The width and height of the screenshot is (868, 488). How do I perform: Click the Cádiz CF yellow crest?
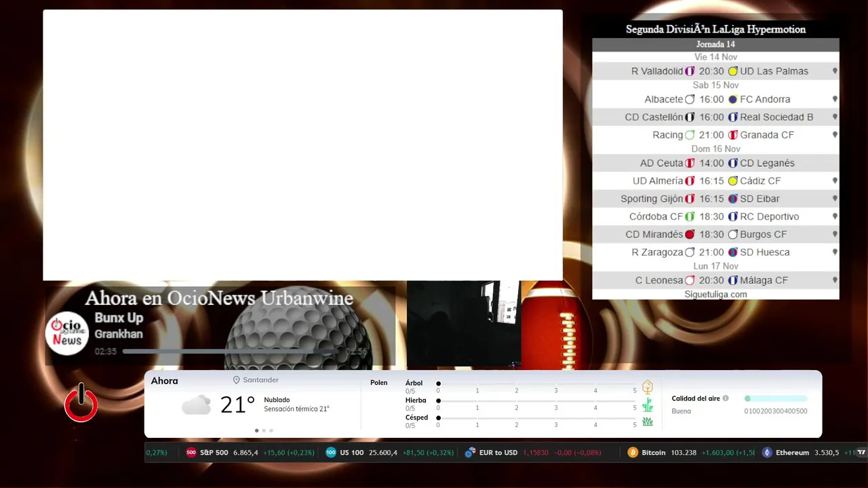(x=733, y=181)
